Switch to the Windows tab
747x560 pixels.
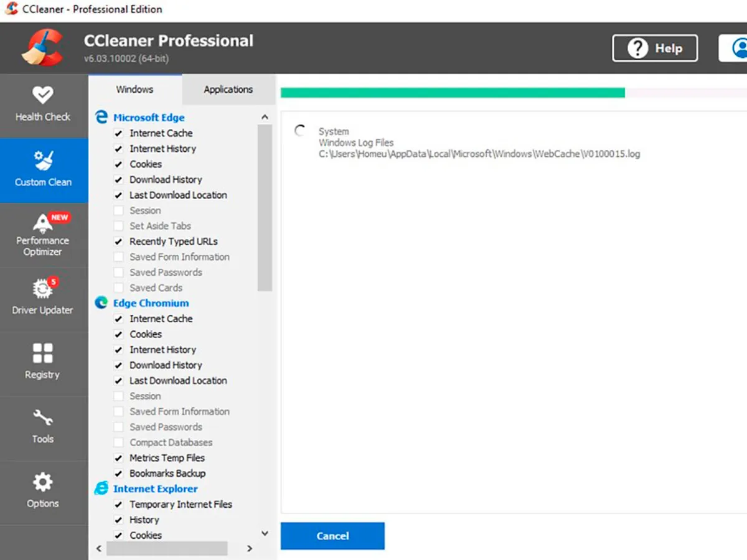(135, 90)
